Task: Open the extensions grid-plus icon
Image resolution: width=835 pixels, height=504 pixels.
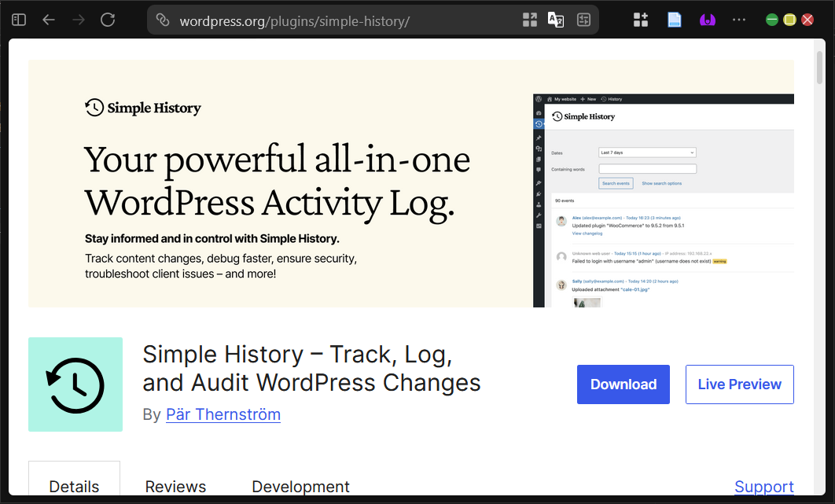Action: pyautogui.click(x=641, y=20)
